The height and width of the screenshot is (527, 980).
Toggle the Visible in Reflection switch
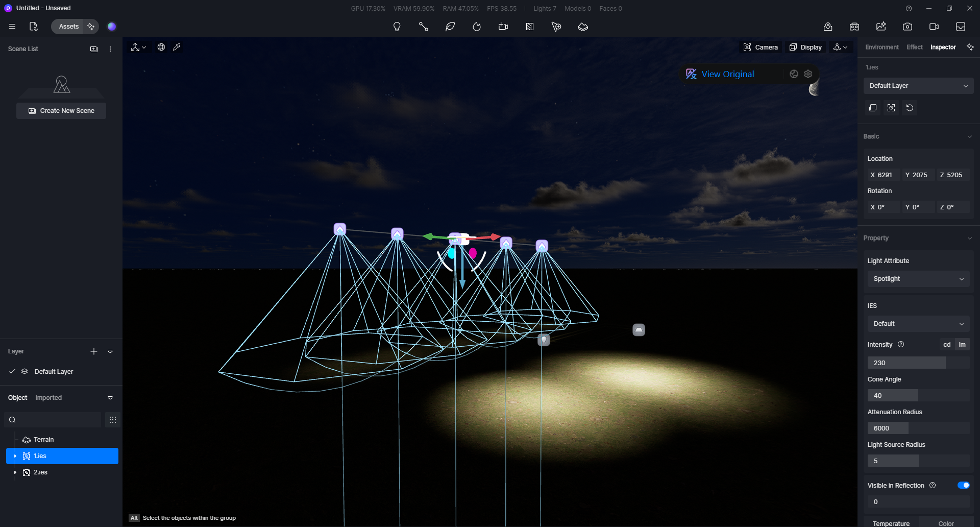point(964,485)
